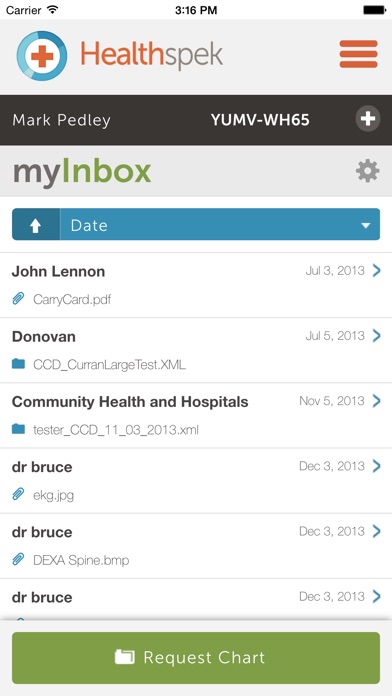Viewport: 392px width, 696px height.
Task: Tap paperclip icon next to ekg.jpg
Action: (18, 494)
